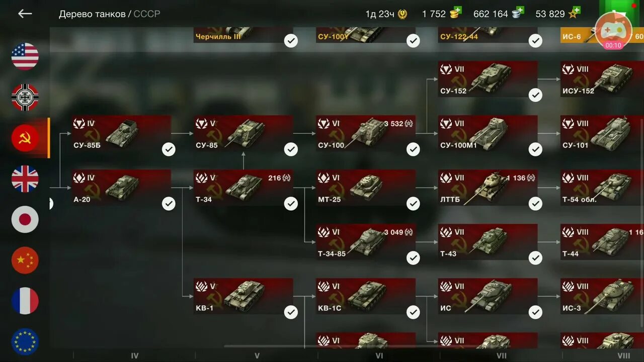Viewport: 644px width, 362px height.
Task: Go back using the arrow icon
Action: [25, 14]
